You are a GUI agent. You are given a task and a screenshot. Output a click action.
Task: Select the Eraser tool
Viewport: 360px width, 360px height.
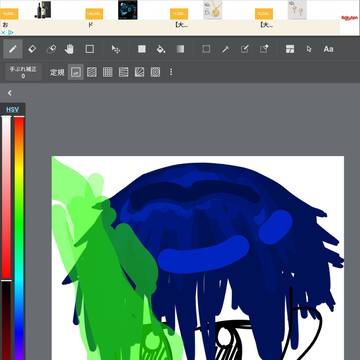tap(32, 49)
